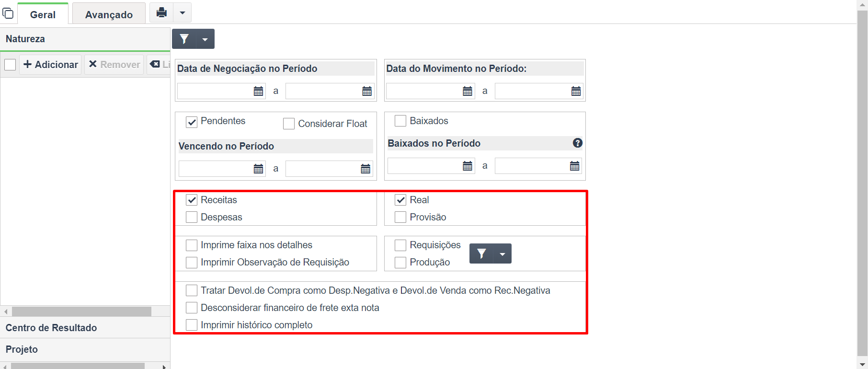Open the dropdown arrow beside main filter button
This screenshot has width=868, height=369.
pos(205,39)
